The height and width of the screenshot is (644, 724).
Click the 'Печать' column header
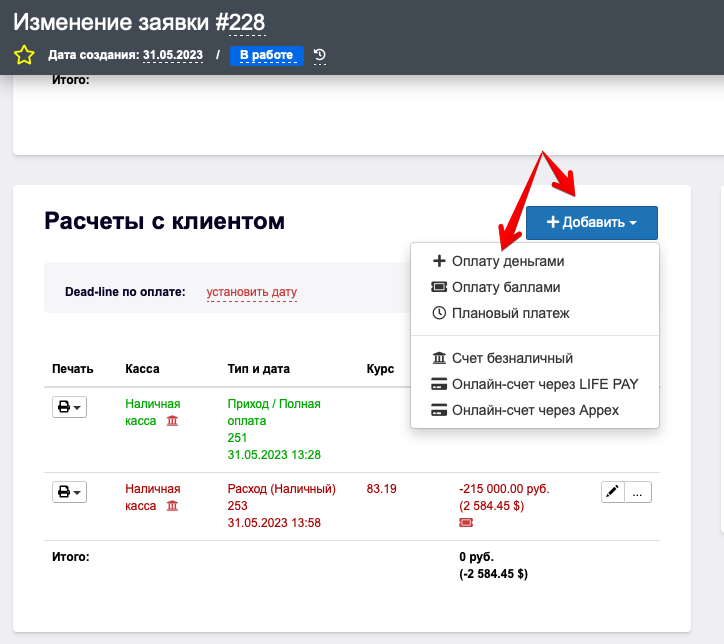click(72, 369)
